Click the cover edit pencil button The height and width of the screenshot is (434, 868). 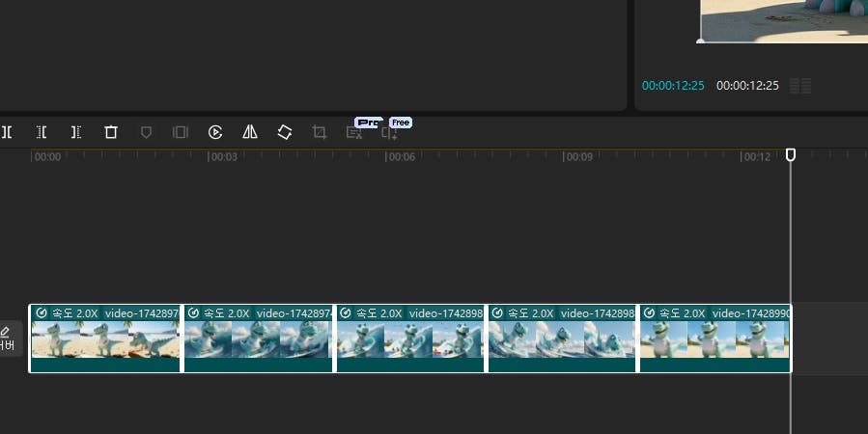6,338
